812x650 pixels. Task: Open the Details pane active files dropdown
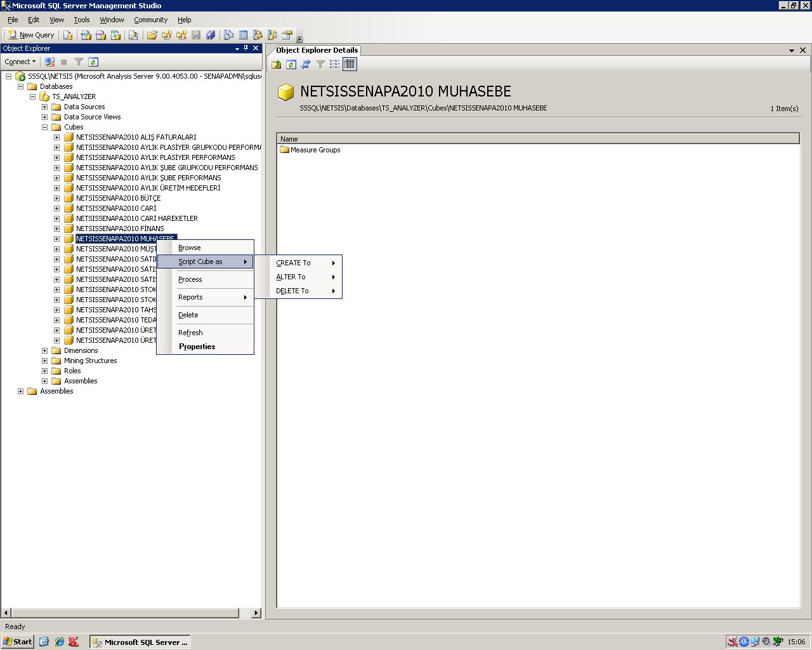tap(792, 50)
